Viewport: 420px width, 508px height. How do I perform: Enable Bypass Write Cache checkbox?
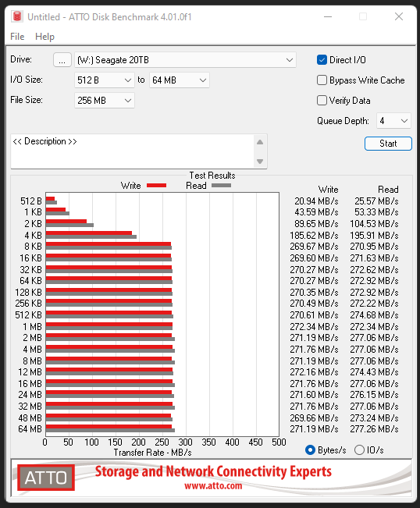(x=322, y=80)
